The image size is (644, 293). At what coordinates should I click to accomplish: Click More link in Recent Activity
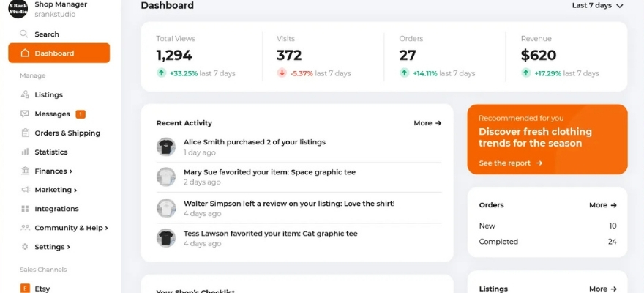[427, 123]
